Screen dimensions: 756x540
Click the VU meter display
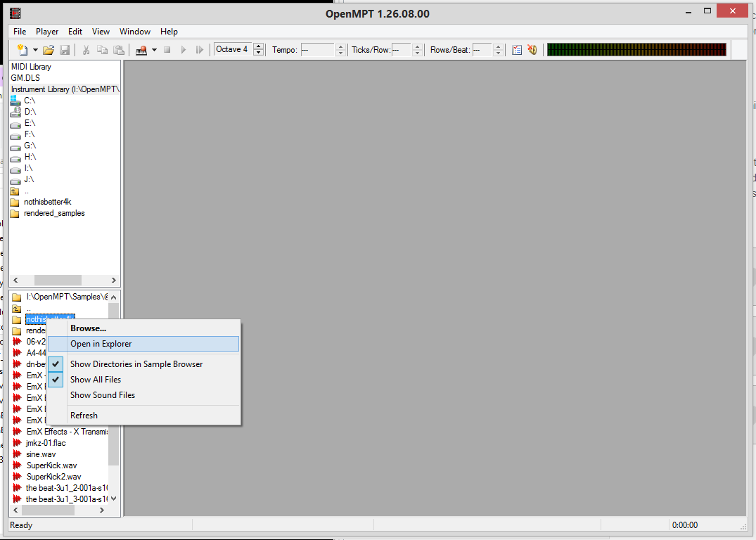click(636, 50)
